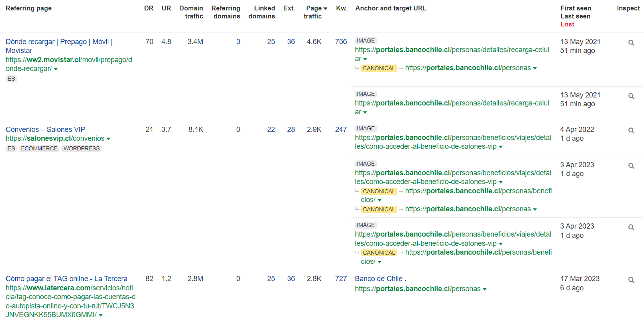Open Movistar referring domains count 3
The height and width of the screenshot is (320, 644).
click(x=238, y=42)
